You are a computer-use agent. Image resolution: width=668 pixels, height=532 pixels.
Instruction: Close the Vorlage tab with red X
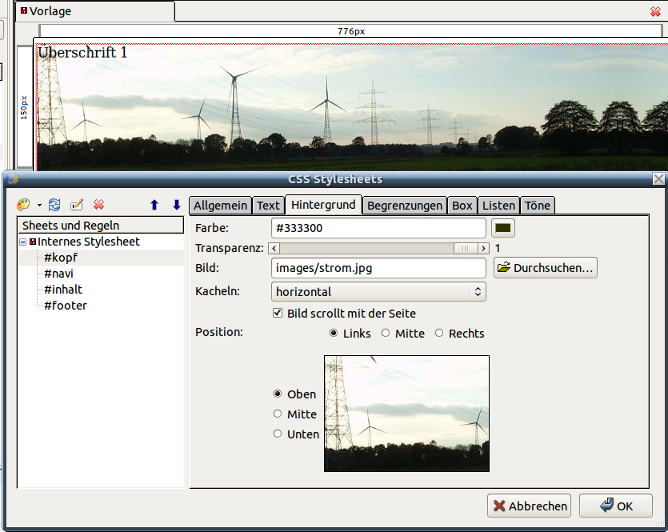point(655,12)
